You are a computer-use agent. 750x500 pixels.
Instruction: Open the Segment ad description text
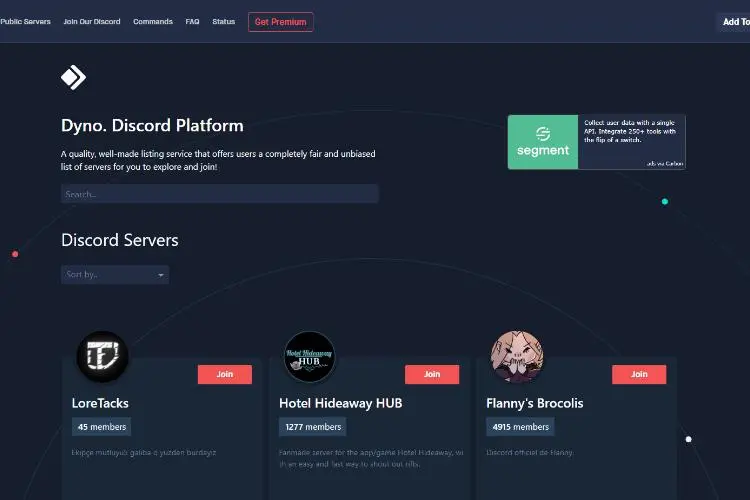coord(630,132)
